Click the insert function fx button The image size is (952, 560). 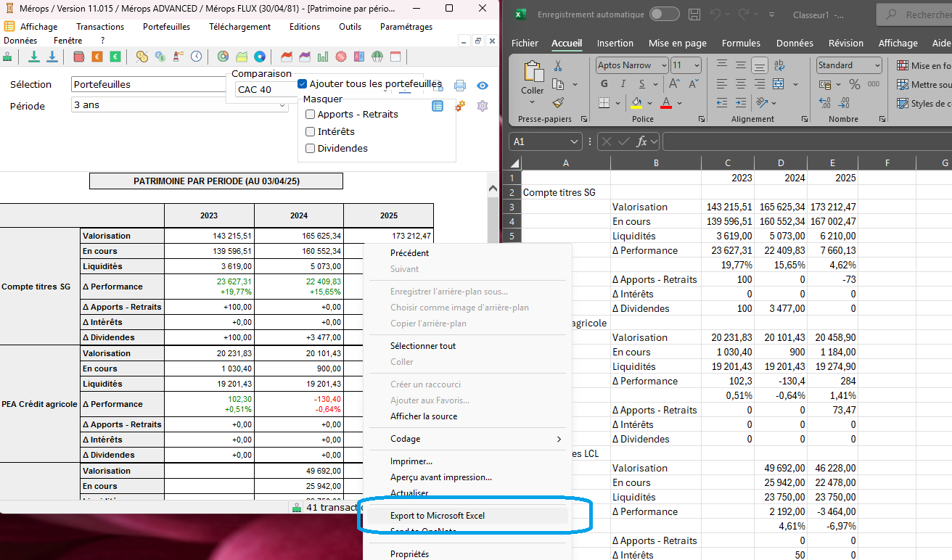(x=641, y=141)
